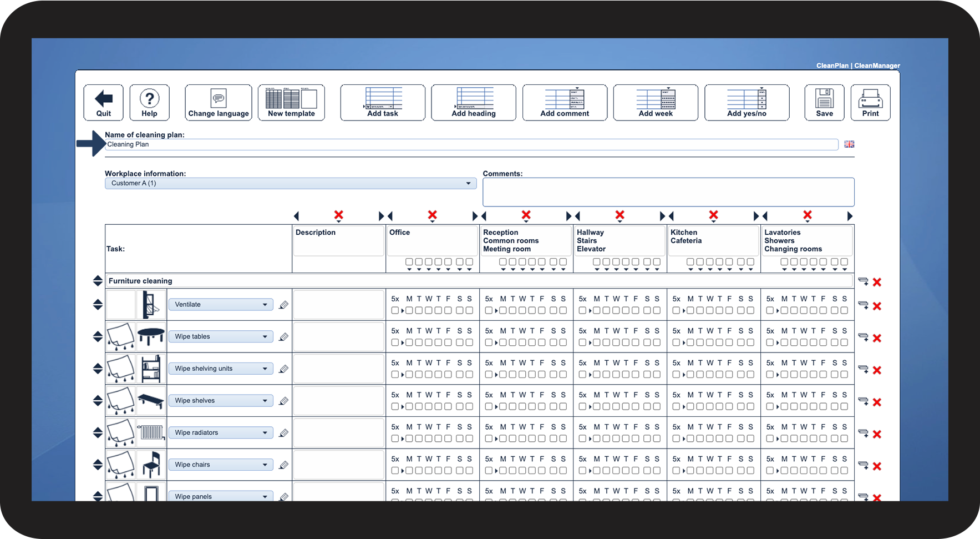This screenshot has width=980, height=539.
Task: Move the Office column right with its arrow
Action: click(x=475, y=216)
